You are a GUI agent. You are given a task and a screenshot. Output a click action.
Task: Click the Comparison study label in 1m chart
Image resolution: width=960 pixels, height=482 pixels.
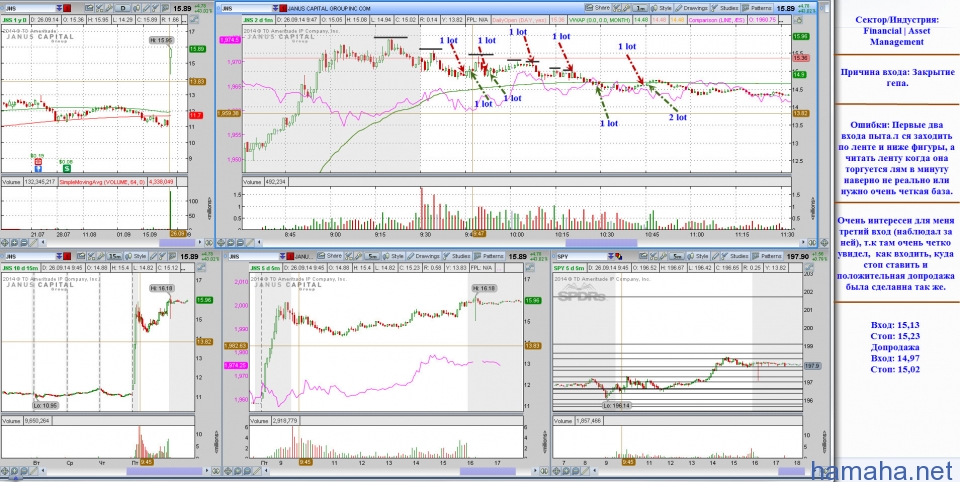click(x=717, y=20)
